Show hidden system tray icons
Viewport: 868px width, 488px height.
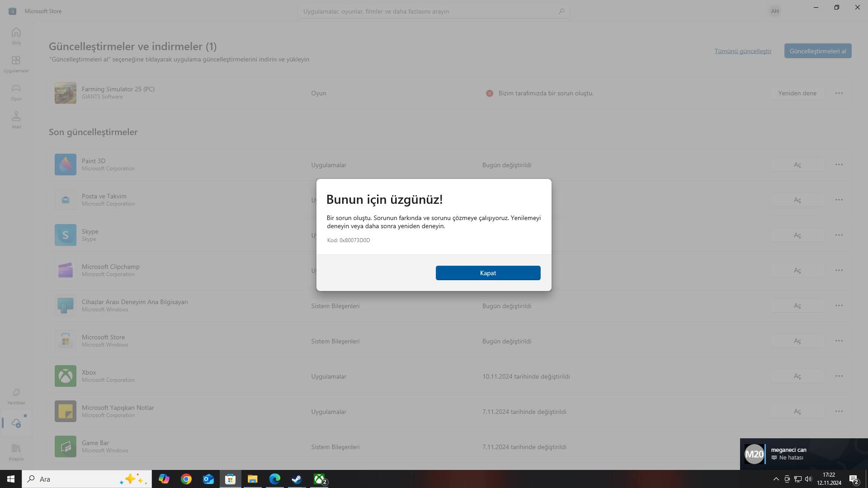(x=776, y=479)
